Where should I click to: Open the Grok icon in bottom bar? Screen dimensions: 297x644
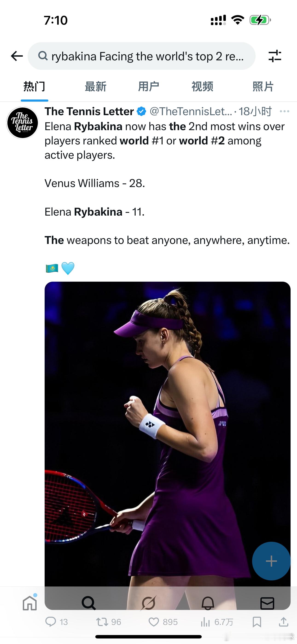[x=148, y=603]
